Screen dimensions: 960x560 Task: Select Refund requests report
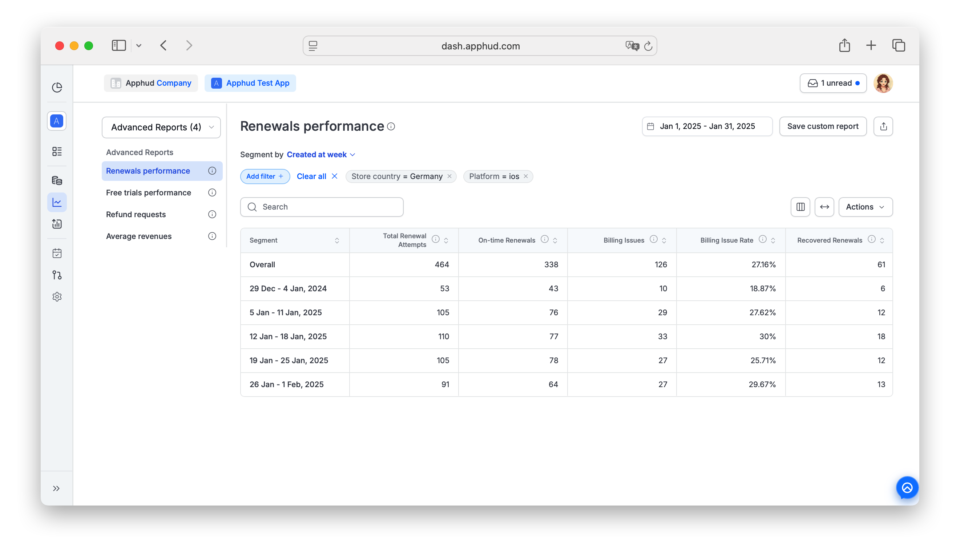pos(136,214)
